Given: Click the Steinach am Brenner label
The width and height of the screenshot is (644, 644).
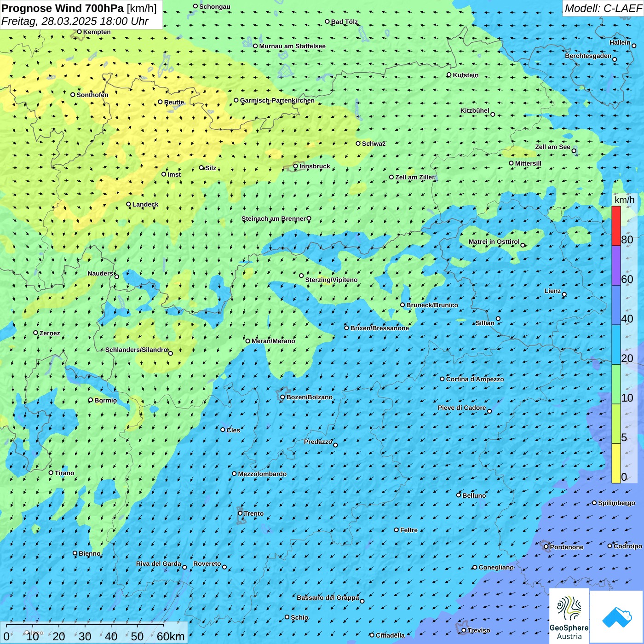Looking at the screenshot, I should pyautogui.click(x=274, y=218).
